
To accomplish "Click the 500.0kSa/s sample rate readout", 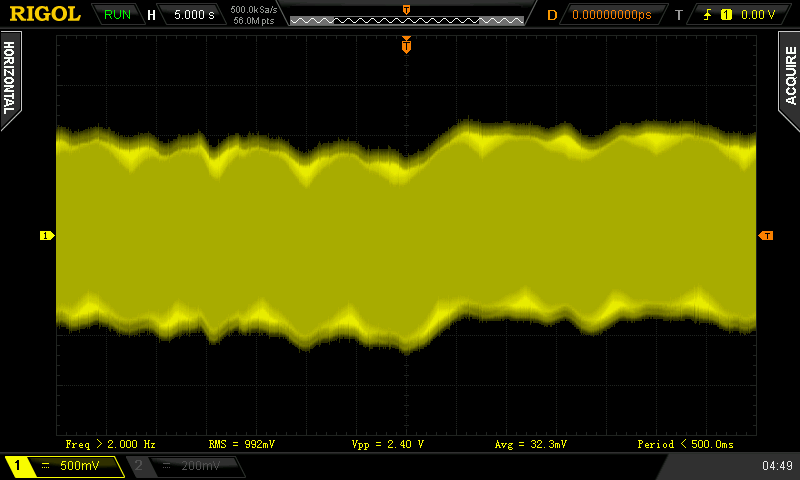I will click(254, 9).
